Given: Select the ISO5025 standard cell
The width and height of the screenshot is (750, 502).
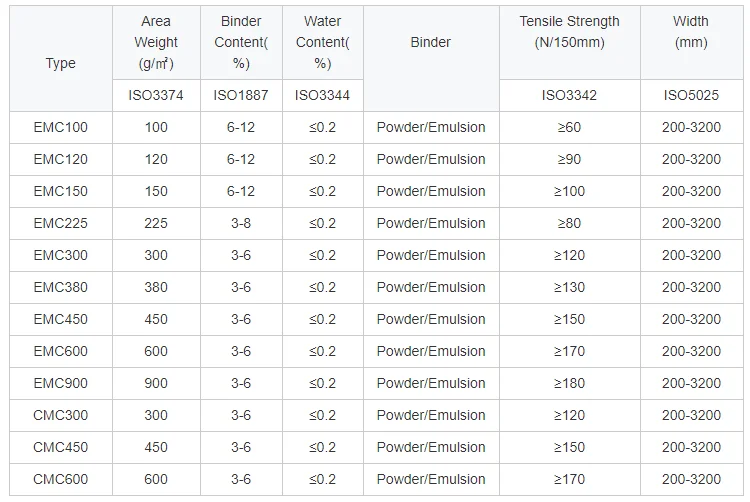Looking at the screenshot, I should (690, 95).
